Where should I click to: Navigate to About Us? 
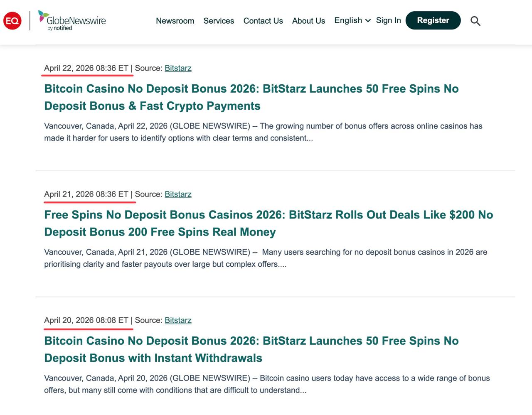[308, 21]
